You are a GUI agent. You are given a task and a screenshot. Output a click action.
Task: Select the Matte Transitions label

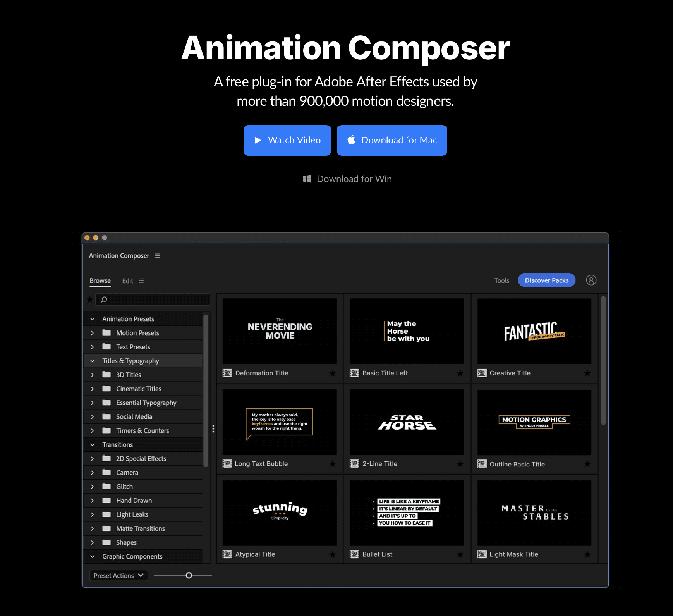pos(141,528)
